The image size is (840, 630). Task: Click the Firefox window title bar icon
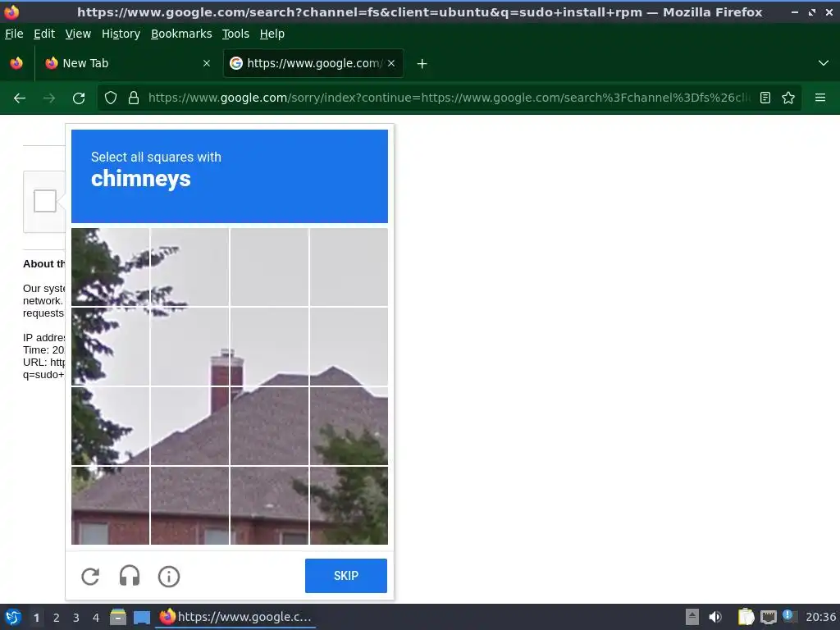[x=11, y=11]
